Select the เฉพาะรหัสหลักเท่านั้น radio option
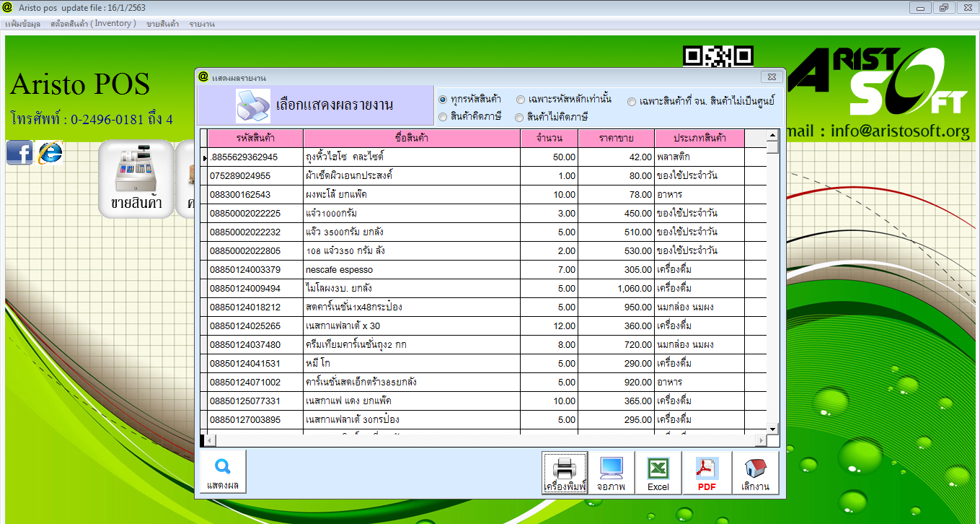 click(x=521, y=100)
